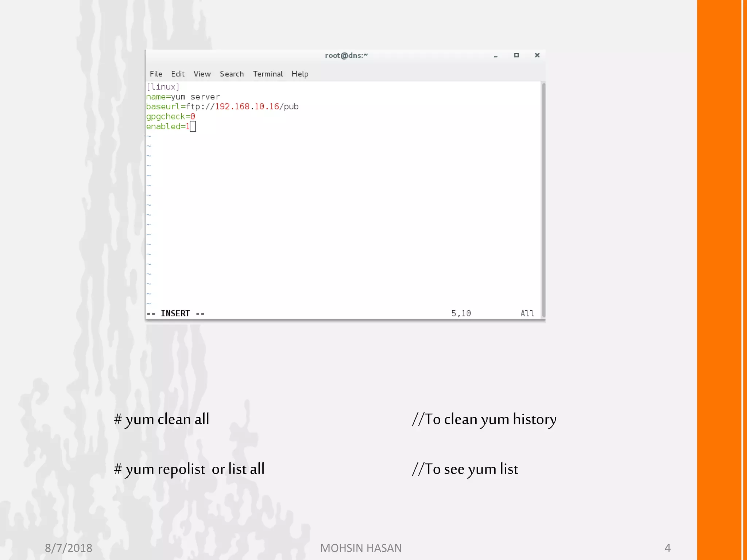Open the Help menu

(300, 74)
